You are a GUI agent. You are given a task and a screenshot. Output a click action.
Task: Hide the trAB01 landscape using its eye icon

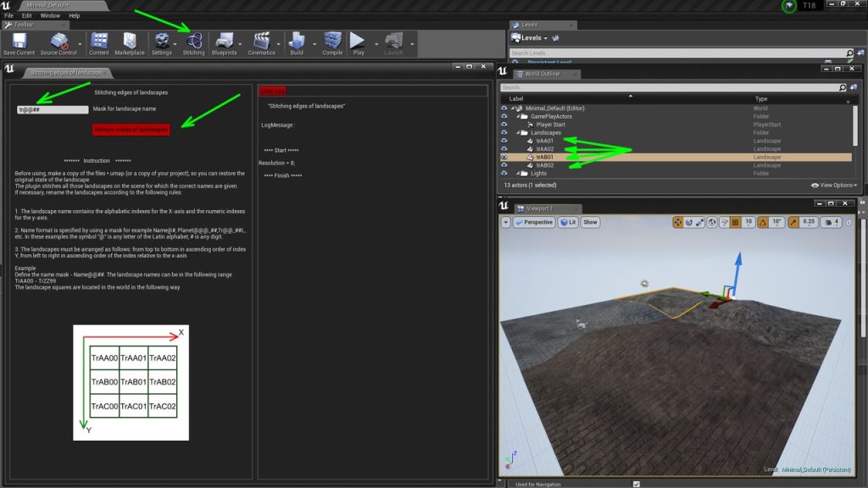coord(504,158)
